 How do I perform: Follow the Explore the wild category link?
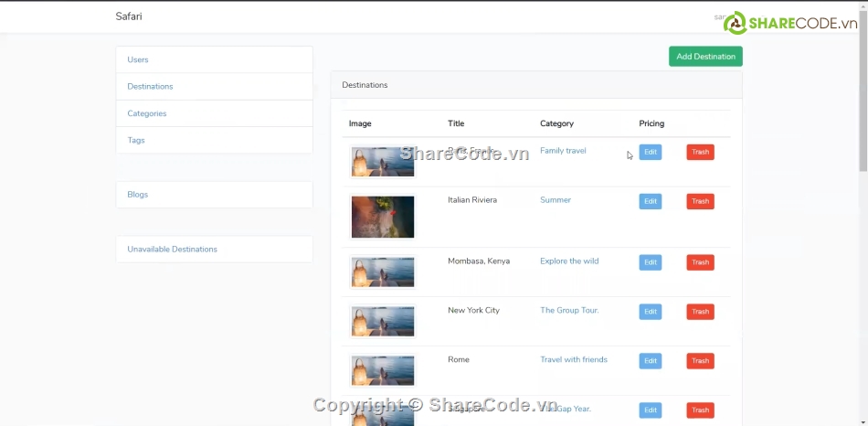[569, 261]
